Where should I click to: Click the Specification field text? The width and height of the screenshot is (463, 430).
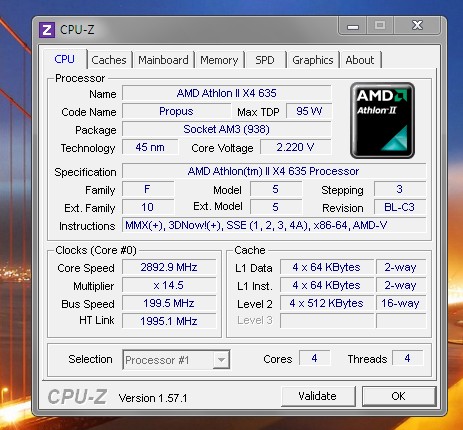(274, 171)
